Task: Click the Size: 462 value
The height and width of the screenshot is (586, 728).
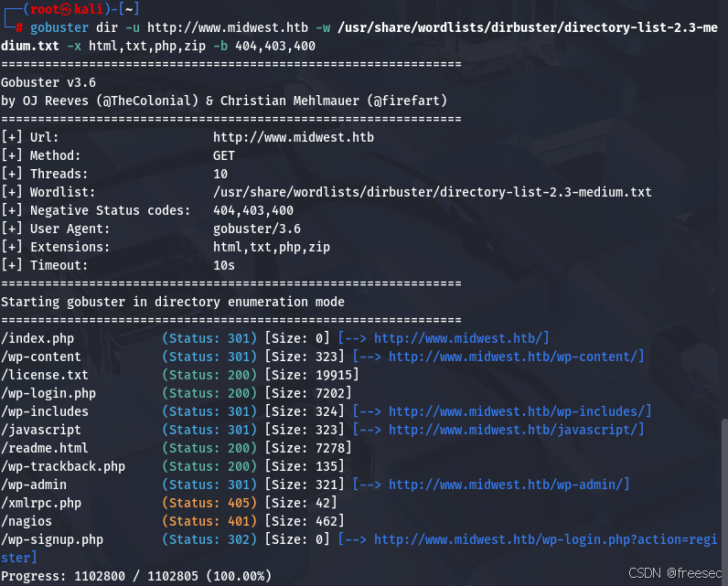Action: point(305,521)
